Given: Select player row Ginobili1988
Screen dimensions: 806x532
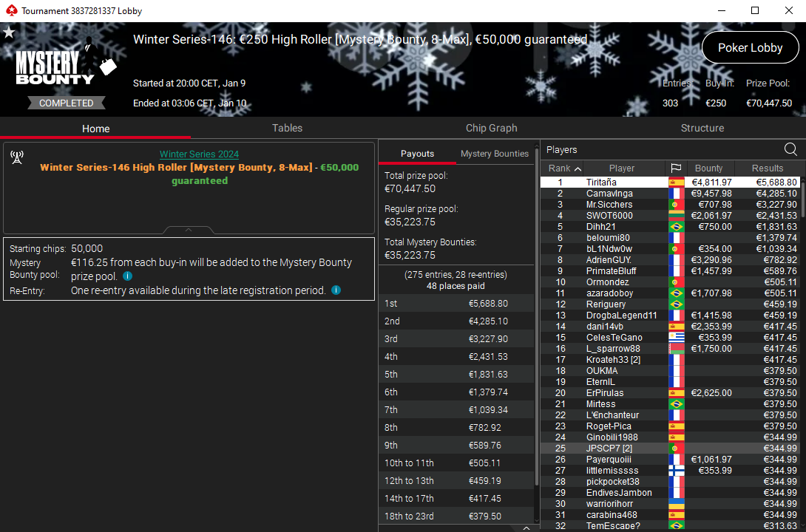Looking at the screenshot, I should [x=670, y=437].
